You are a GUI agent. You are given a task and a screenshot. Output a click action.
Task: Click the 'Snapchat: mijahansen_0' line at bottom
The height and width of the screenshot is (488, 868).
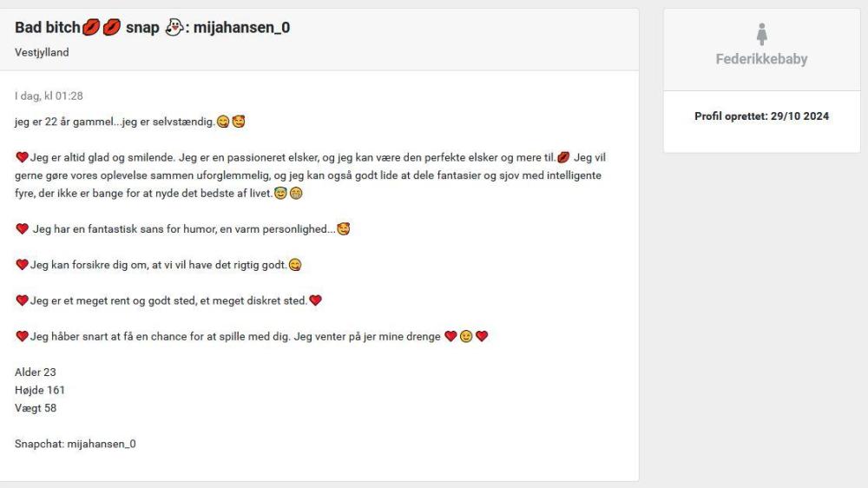[76, 444]
